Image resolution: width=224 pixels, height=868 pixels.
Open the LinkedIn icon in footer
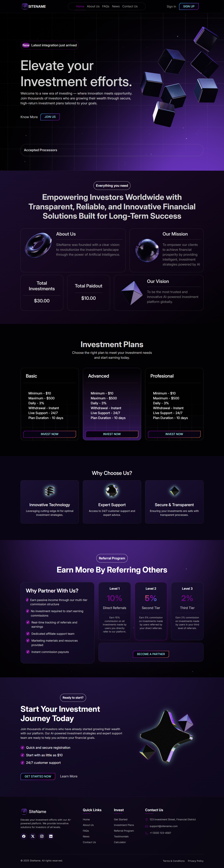click(51, 836)
